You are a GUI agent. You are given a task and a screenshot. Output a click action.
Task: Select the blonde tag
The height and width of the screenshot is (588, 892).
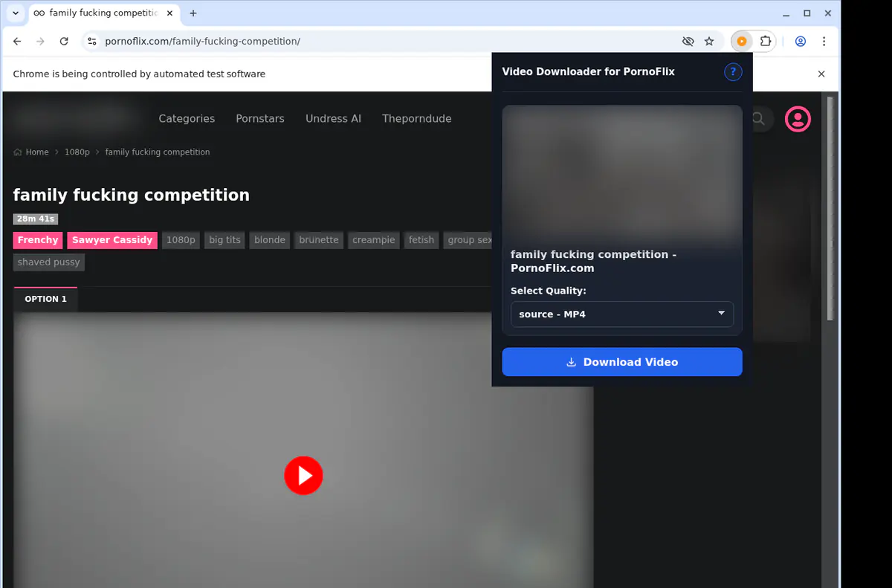tap(270, 240)
